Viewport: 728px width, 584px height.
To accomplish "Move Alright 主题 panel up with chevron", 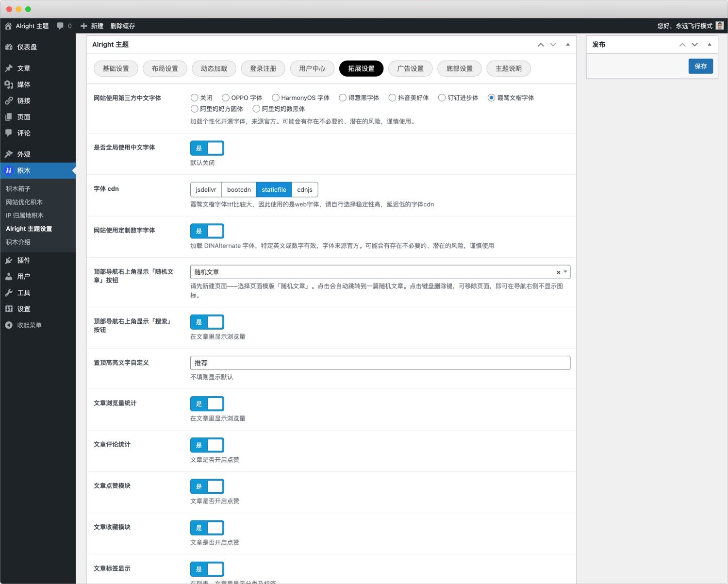I will click(x=541, y=45).
